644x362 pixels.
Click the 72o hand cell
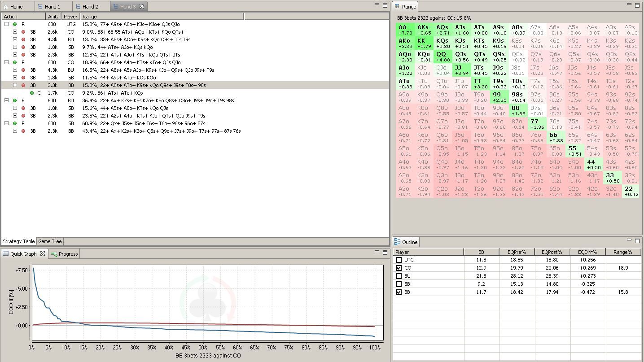pyautogui.click(x=537, y=191)
